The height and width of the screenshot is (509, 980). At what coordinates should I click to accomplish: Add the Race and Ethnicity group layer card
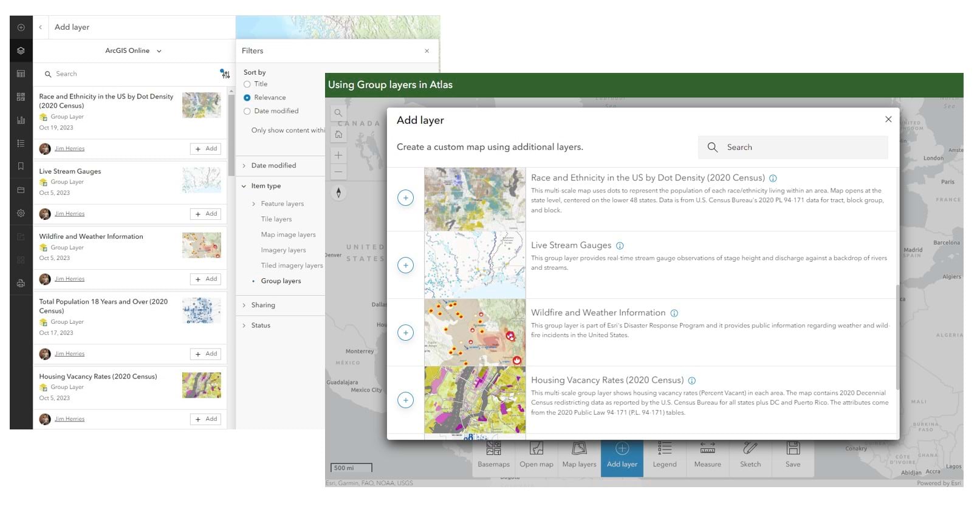coord(205,149)
